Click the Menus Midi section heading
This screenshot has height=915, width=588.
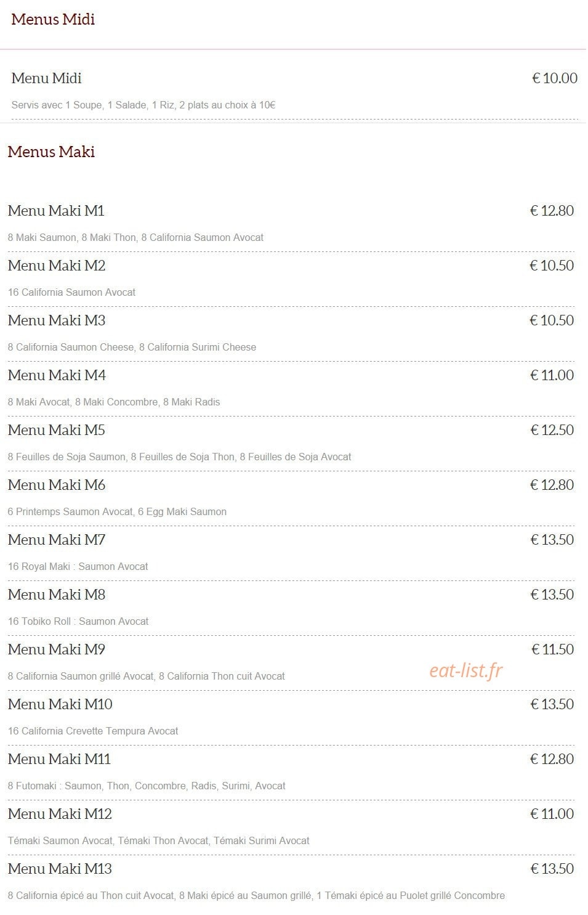click(x=53, y=19)
